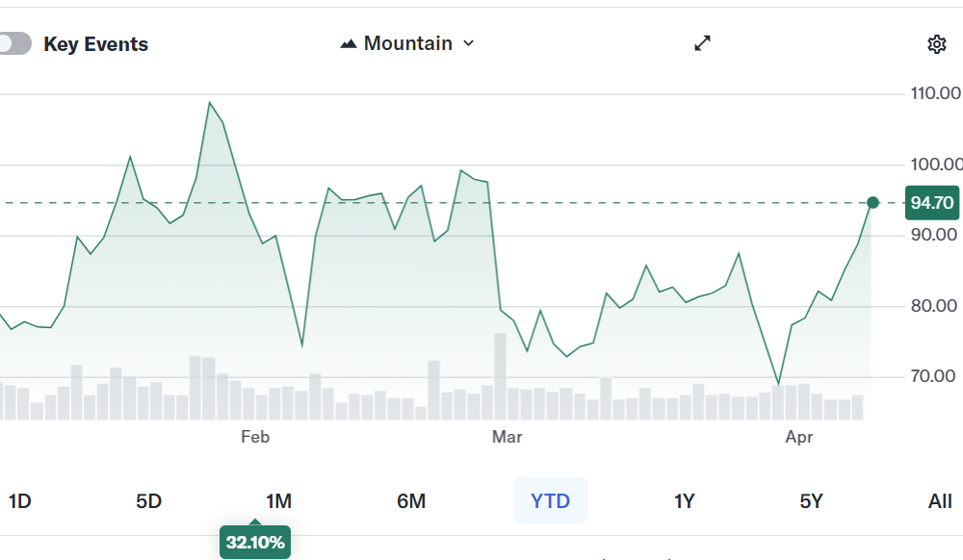Click the Mar label on date axis
963x560 pixels.
[x=507, y=438]
